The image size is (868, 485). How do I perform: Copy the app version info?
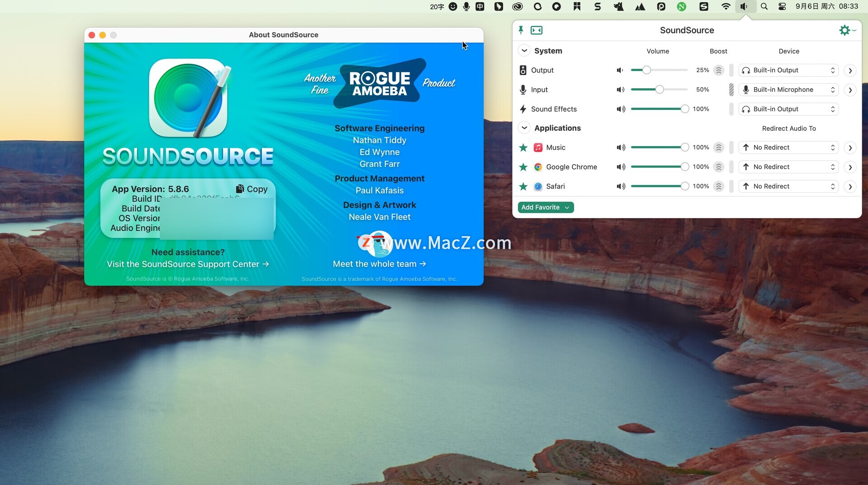coord(252,189)
